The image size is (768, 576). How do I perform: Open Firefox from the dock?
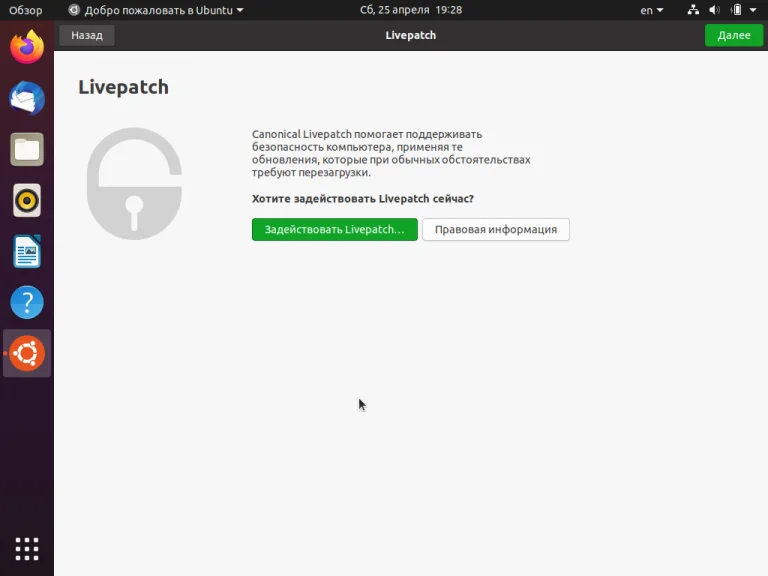pyautogui.click(x=27, y=47)
